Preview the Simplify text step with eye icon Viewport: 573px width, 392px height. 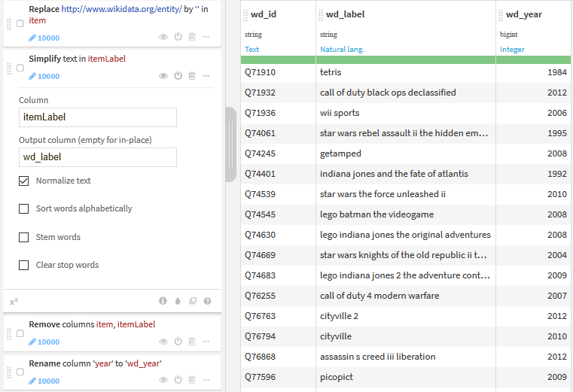[x=163, y=76]
